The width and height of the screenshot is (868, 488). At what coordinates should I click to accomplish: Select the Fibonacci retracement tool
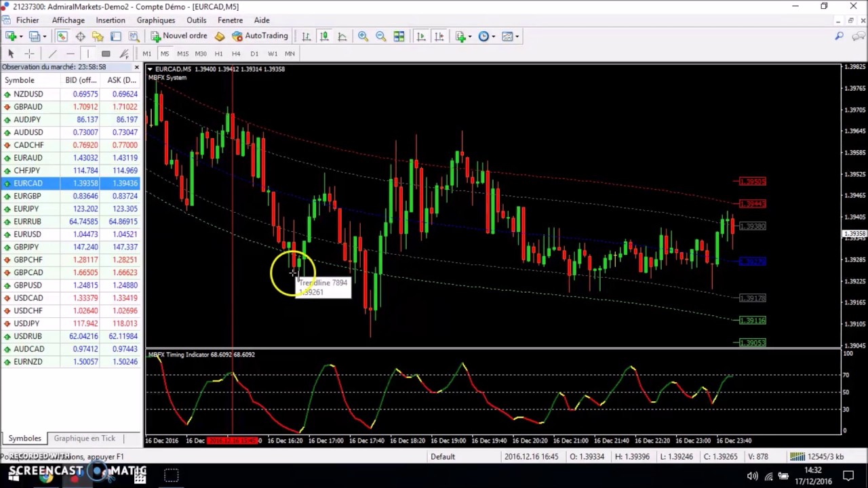[x=124, y=54]
